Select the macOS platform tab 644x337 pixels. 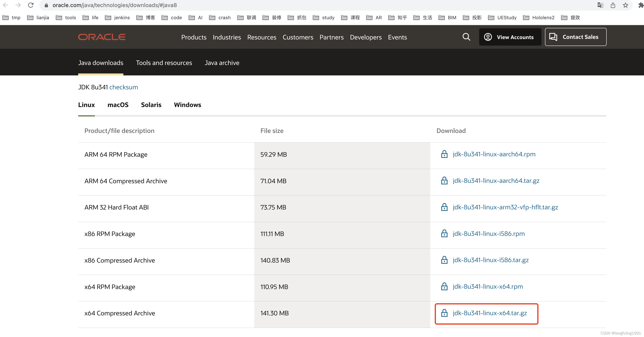pos(118,105)
